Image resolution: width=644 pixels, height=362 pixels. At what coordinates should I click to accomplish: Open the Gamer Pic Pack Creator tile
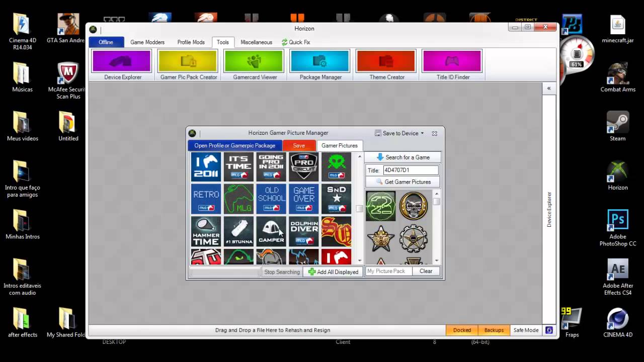pos(188,65)
